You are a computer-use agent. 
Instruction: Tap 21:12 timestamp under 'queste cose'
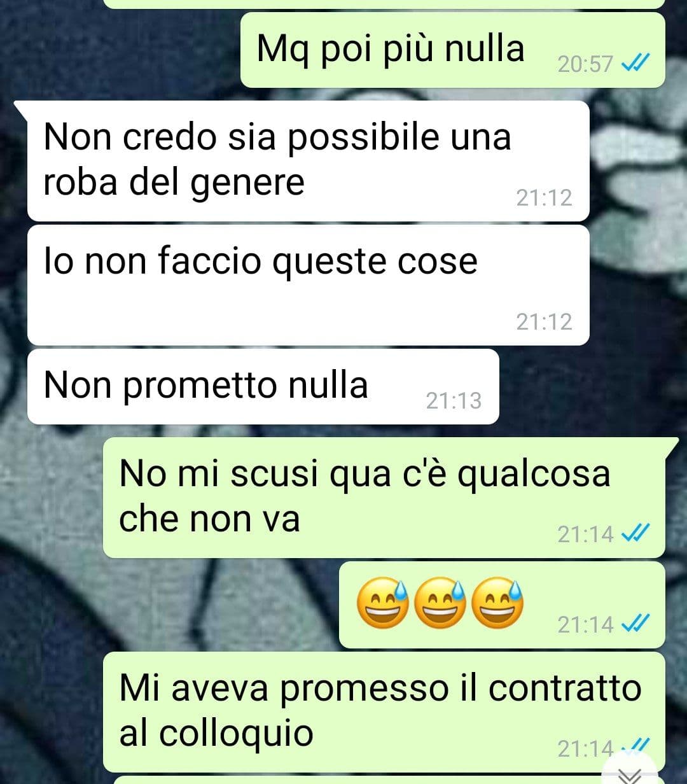[x=544, y=321]
